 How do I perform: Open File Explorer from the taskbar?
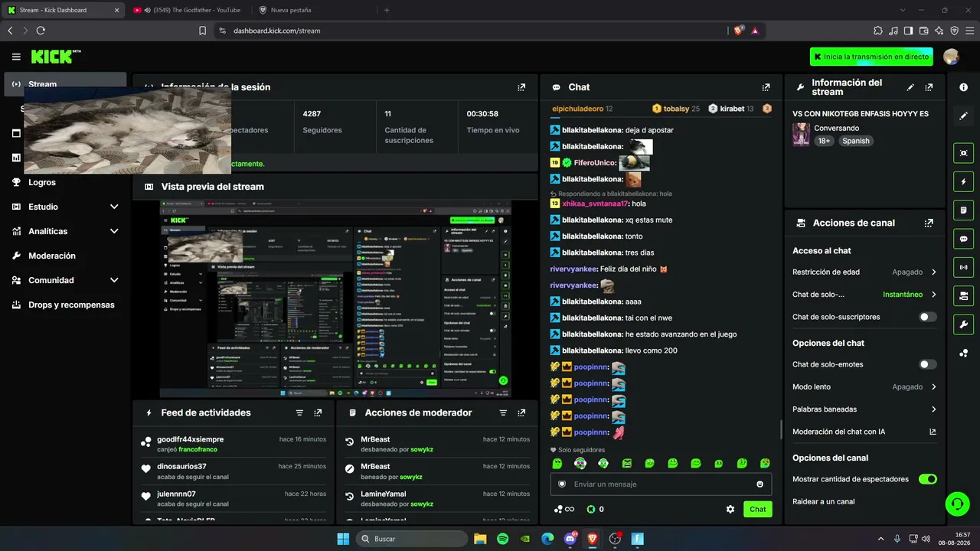[480, 539]
